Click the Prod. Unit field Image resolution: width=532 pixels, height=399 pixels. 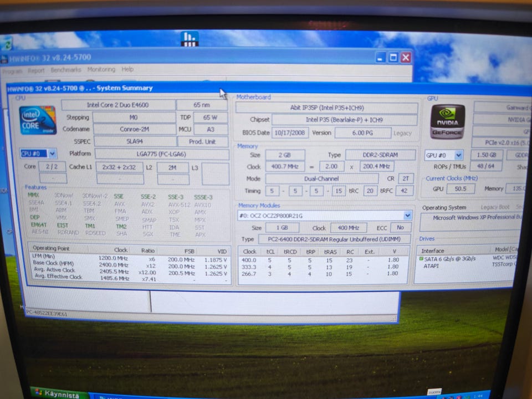203,141
